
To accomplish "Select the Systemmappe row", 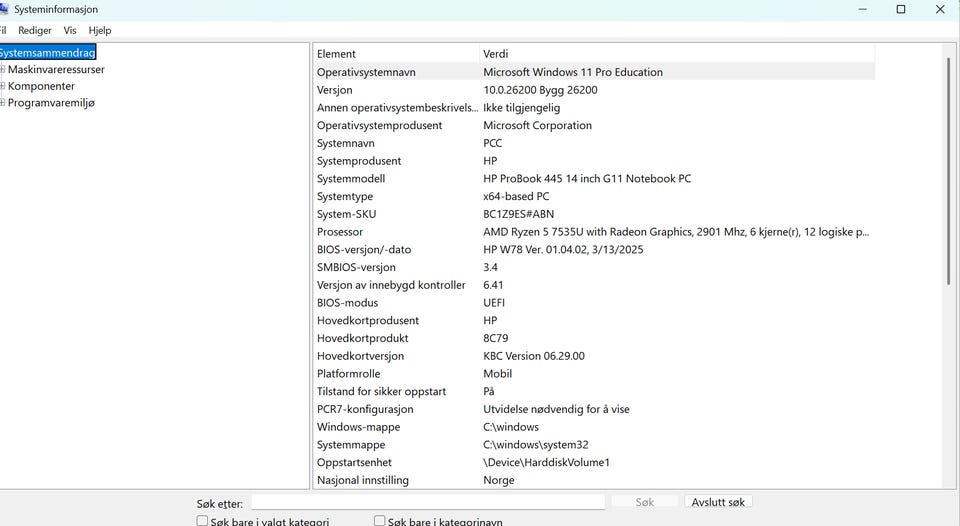I will (594, 445).
